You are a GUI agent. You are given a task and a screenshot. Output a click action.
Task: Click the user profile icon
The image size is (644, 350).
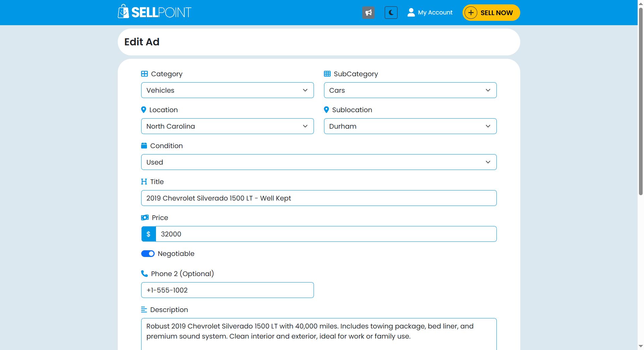click(x=411, y=12)
